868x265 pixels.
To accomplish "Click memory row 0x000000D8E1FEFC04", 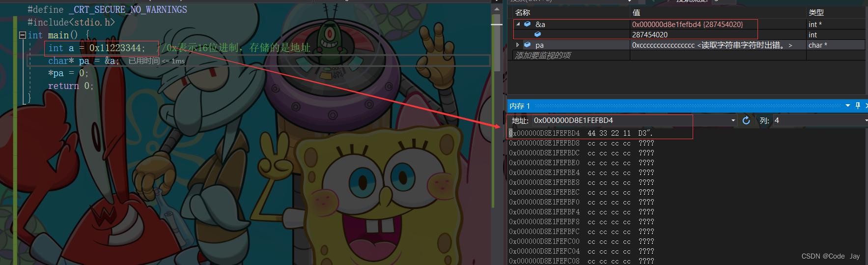I will click(581, 251).
